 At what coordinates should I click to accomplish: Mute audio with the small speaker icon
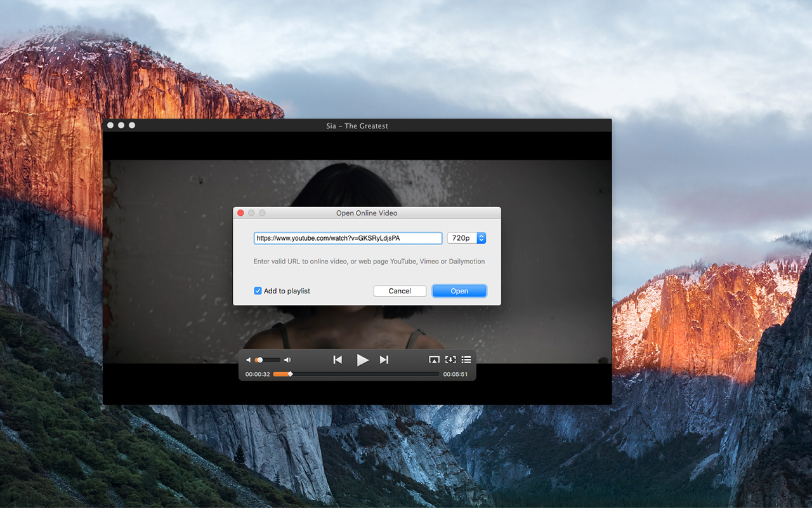pyautogui.click(x=249, y=360)
